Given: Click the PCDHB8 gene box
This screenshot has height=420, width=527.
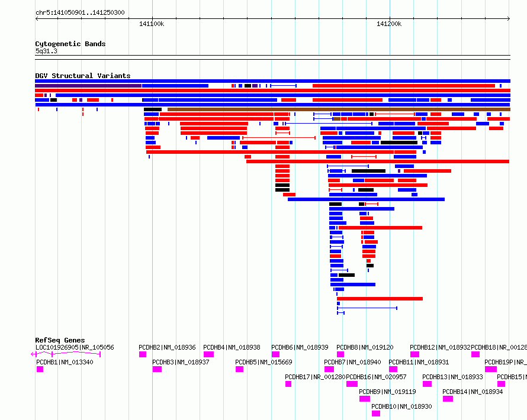Looking at the screenshot, I should pyautogui.click(x=340, y=354).
